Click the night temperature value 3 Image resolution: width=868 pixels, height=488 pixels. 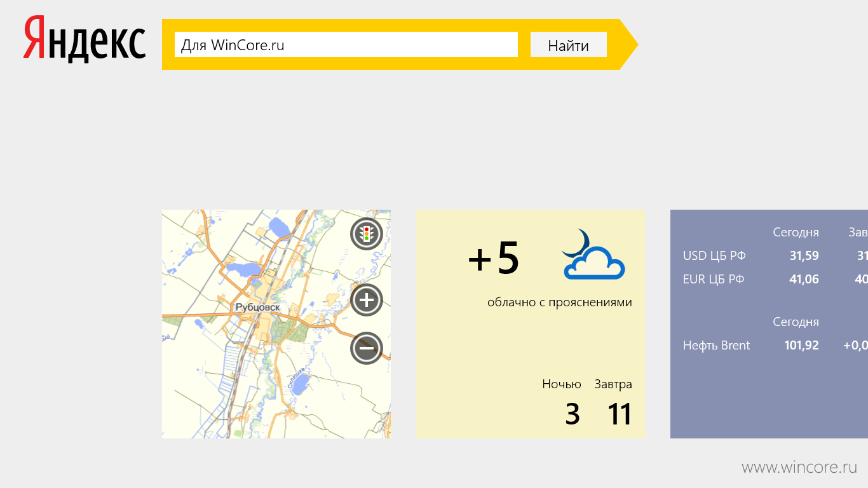tap(573, 414)
